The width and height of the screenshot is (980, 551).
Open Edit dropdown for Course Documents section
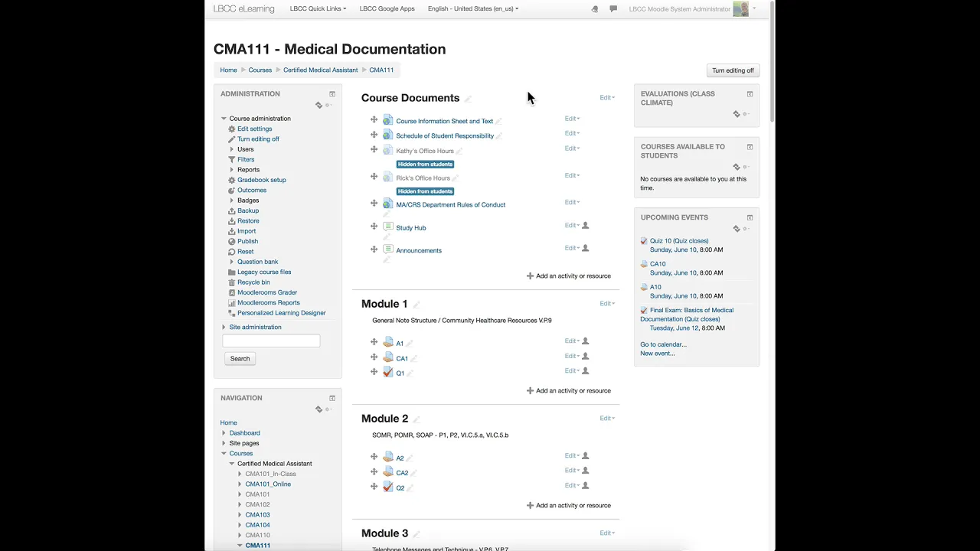pos(607,97)
